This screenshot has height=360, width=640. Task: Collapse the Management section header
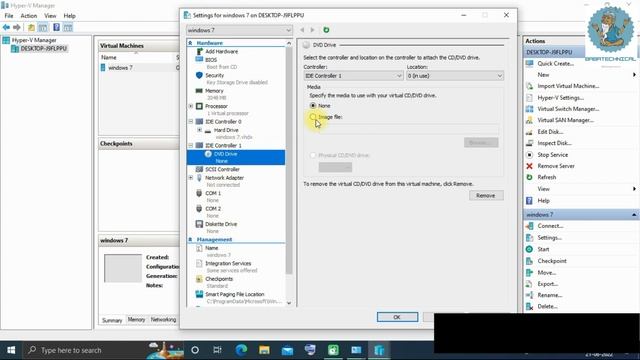190,239
